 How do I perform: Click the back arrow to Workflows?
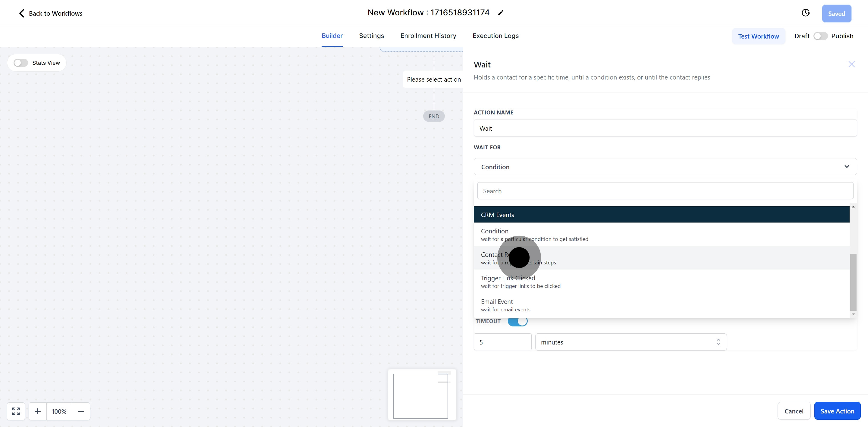22,13
